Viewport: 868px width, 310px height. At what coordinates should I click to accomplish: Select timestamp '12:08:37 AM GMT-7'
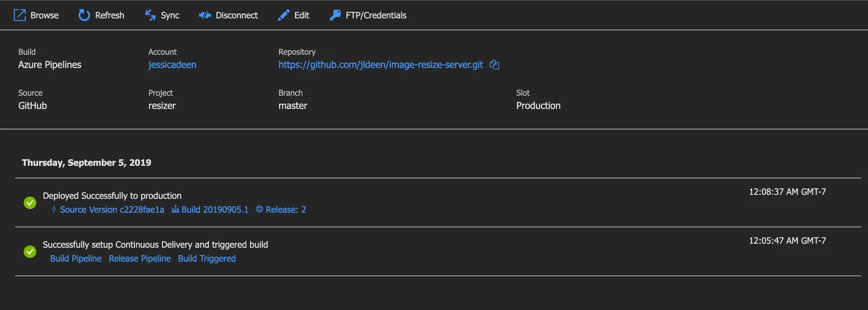tap(787, 192)
